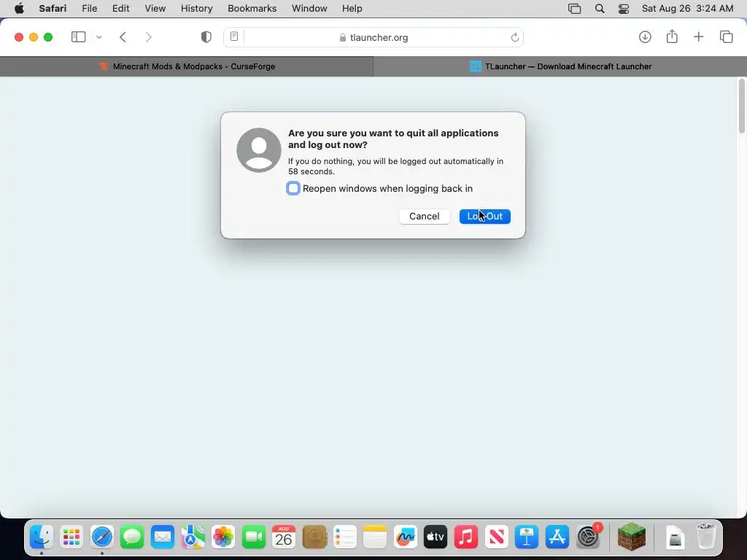747x560 pixels.
Task: Open Reminders from the Dock
Action: click(x=345, y=537)
